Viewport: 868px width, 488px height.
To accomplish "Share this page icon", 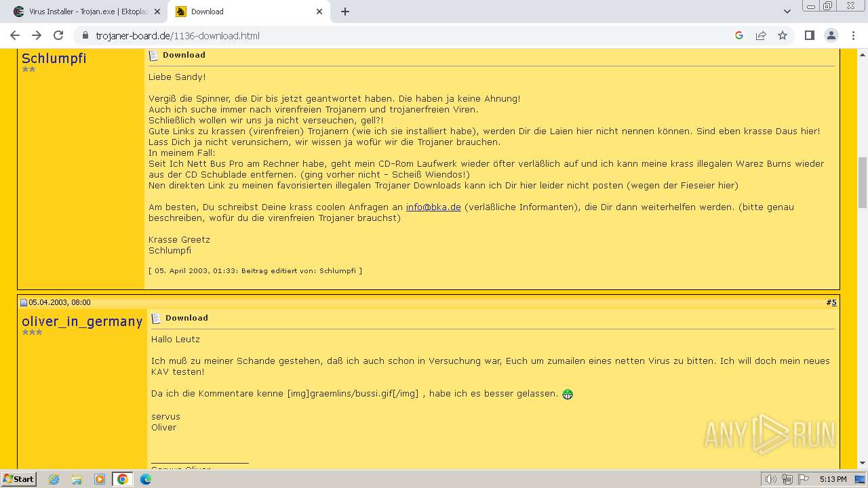I will [761, 35].
